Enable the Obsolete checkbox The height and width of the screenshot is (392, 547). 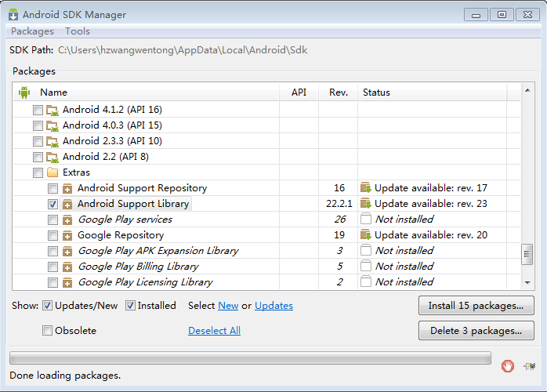click(x=47, y=330)
